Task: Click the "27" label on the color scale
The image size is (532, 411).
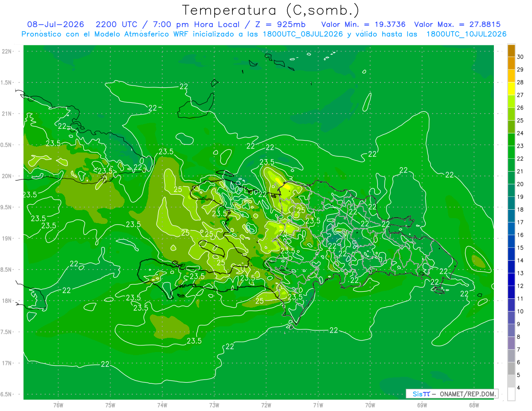Action: [x=520, y=95]
